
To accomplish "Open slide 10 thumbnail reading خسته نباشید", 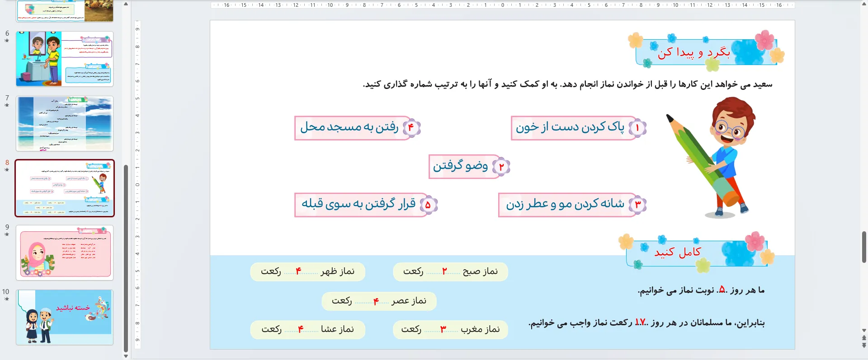I will click(x=65, y=317).
